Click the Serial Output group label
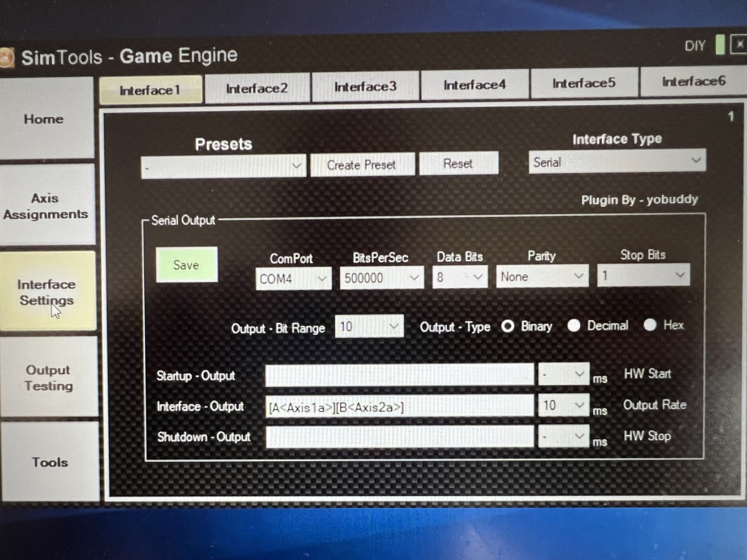This screenshot has width=747, height=560. (183, 220)
